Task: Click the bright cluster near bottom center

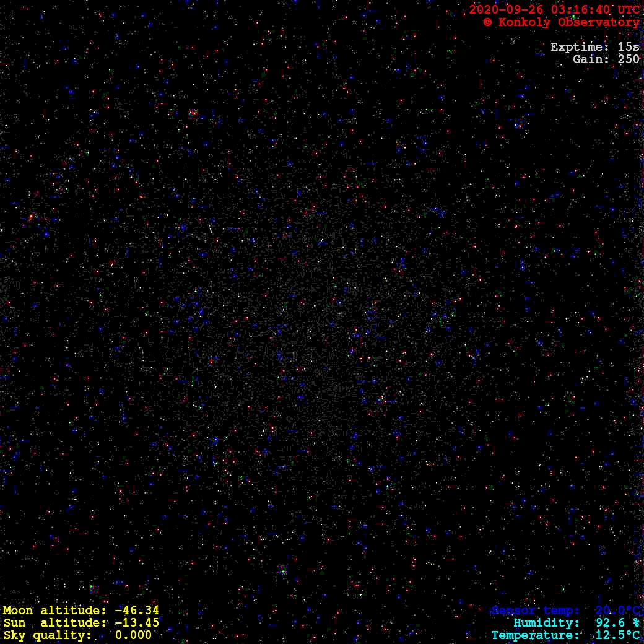Action: pyautogui.click(x=282, y=570)
